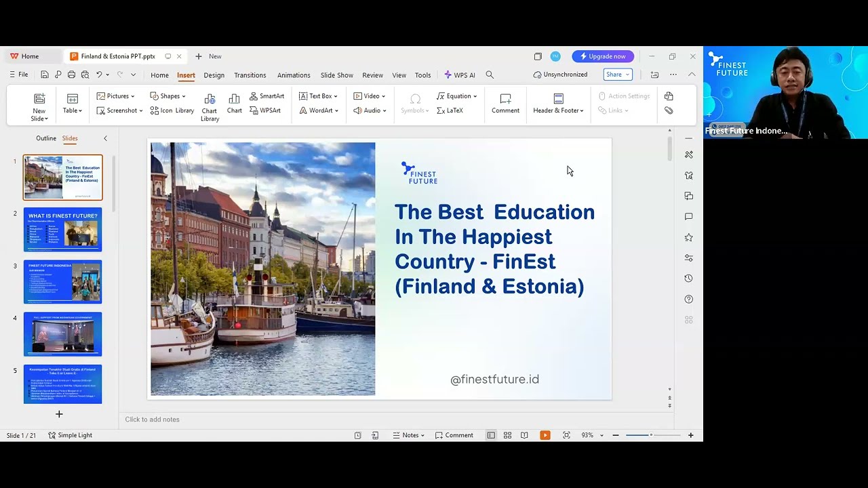Click the zoom slider handle
This screenshot has width=868, height=488.
(x=651, y=435)
